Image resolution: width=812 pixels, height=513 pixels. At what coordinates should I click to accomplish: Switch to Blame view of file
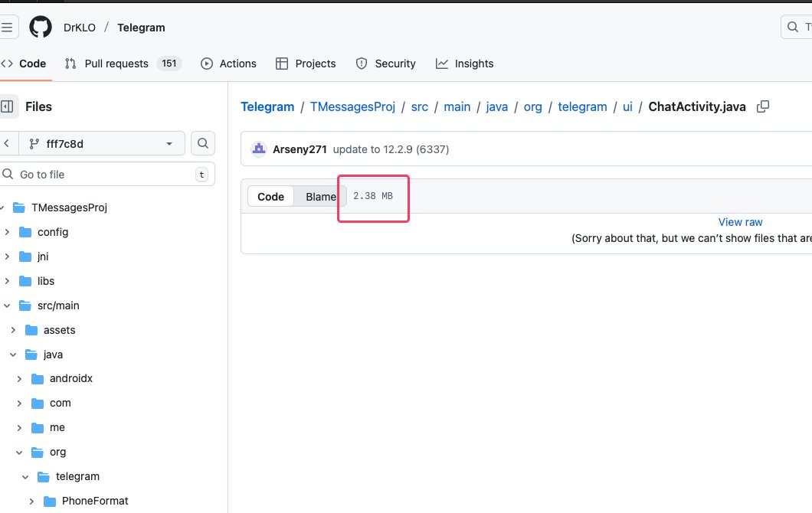(x=320, y=197)
